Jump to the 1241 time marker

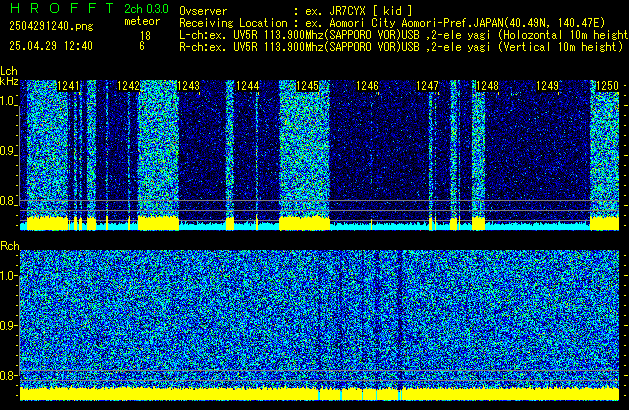[x=69, y=86]
